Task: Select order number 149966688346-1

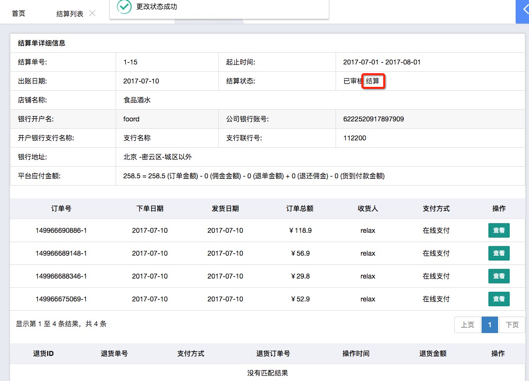Action: pyautogui.click(x=61, y=276)
